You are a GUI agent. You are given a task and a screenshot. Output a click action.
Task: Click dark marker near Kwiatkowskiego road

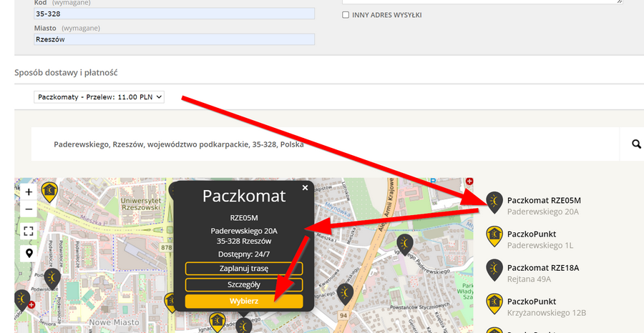(x=345, y=294)
